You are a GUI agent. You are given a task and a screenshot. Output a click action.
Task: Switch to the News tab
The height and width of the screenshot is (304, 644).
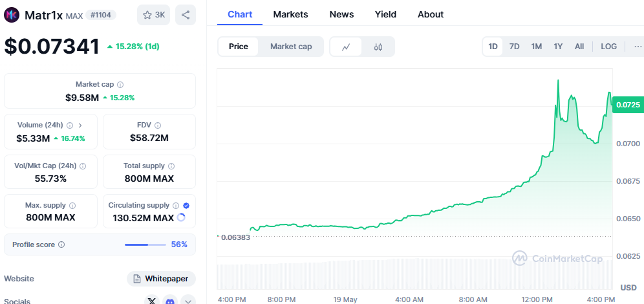(341, 14)
